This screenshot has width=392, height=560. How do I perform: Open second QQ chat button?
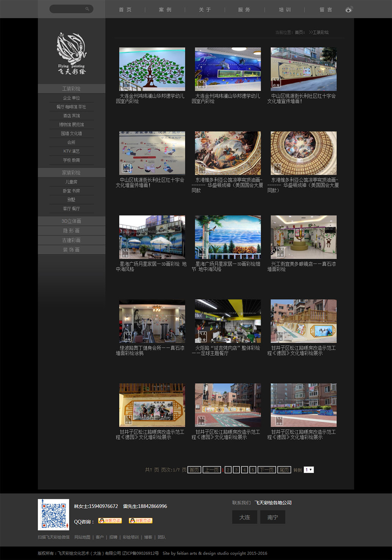141,521
